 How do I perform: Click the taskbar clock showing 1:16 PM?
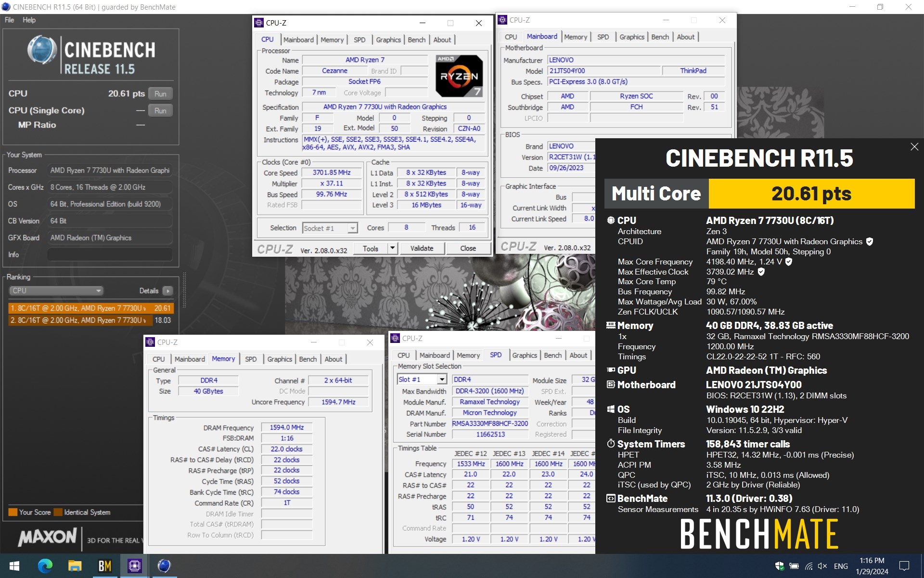(x=872, y=566)
